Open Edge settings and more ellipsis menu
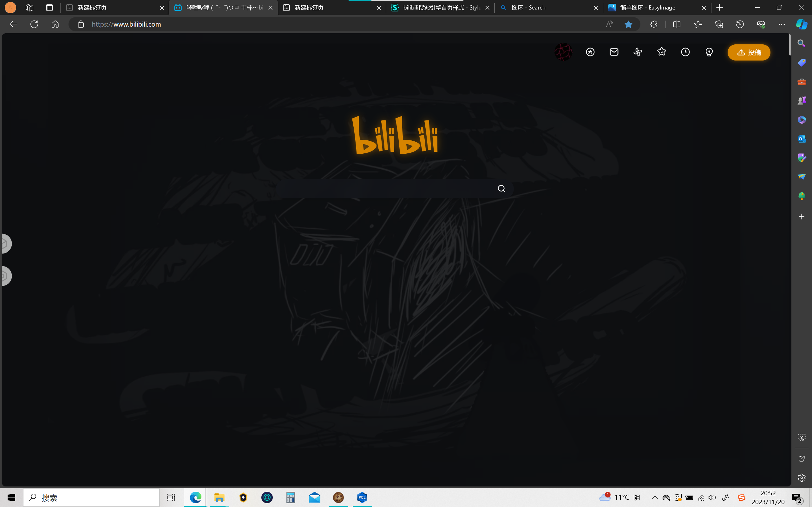The image size is (812, 507). pos(782,24)
